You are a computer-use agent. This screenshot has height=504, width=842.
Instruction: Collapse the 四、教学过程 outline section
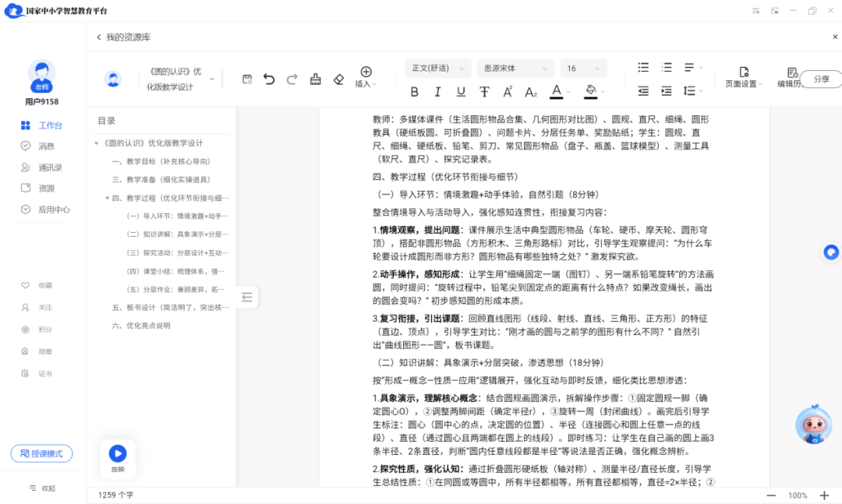point(108,198)
